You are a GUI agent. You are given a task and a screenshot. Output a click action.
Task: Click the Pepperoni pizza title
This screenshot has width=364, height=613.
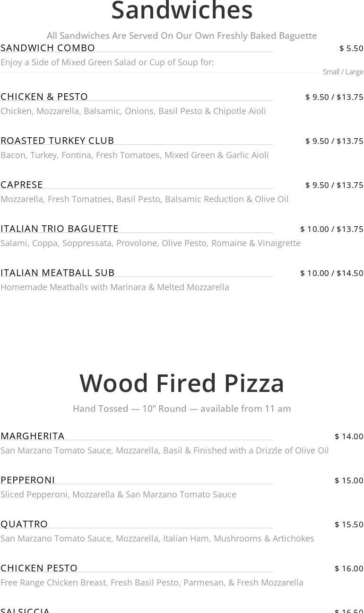[x=28, y=480]
